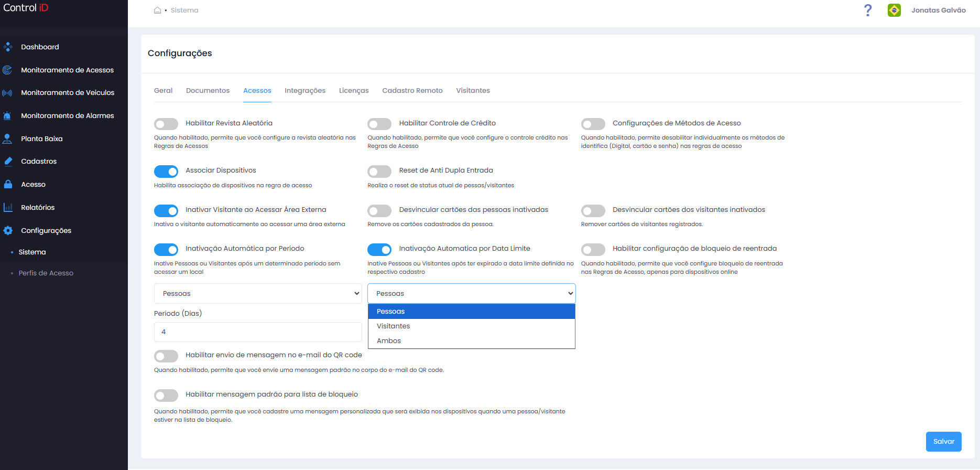Open help via question mark icon

click(868, 10)
